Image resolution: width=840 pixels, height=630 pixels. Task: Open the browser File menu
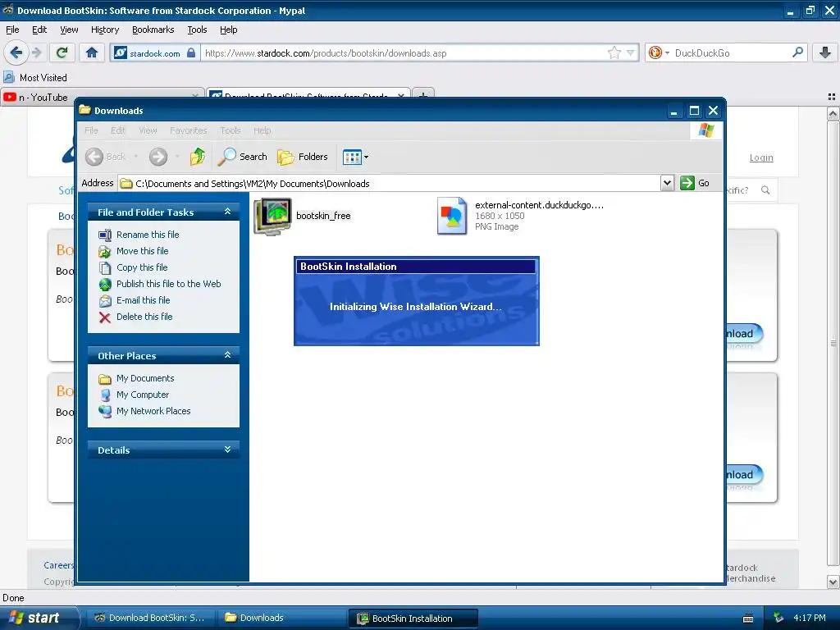pyautogui.click(x=11, y=30)
